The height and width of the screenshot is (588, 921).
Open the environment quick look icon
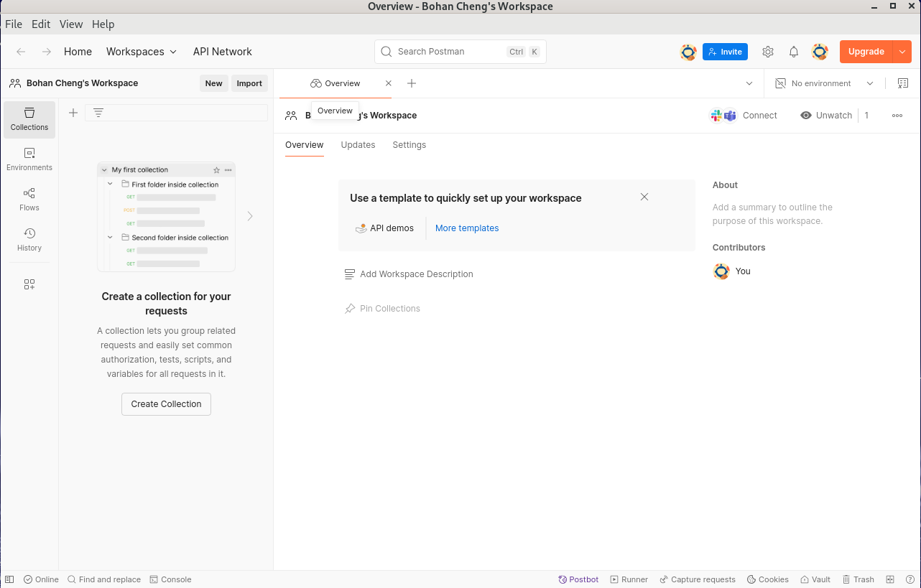pyautogui.click(x=903, y=83)
